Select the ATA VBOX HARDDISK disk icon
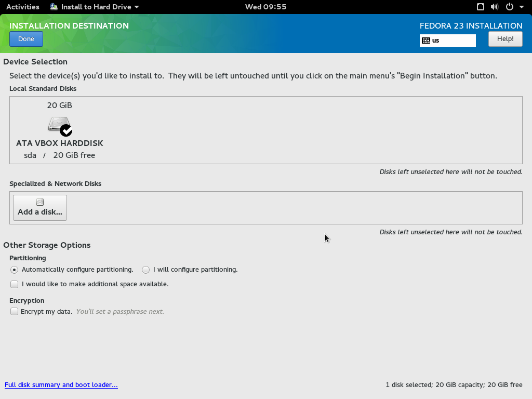 tap(59, 125)
